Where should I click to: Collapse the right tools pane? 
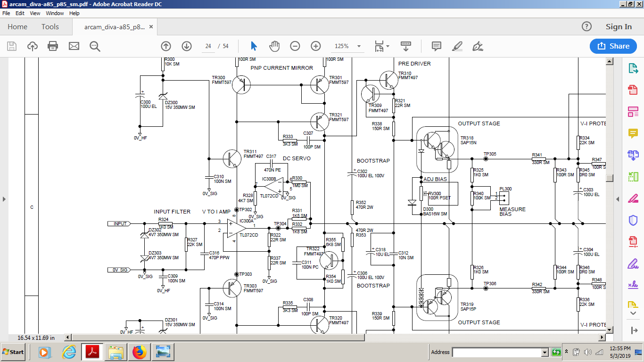coord(633,330)
